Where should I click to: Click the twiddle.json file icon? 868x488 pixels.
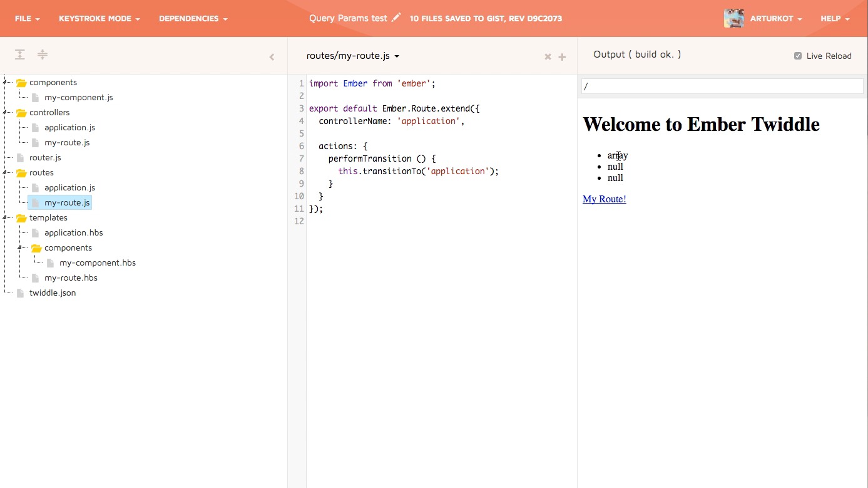tap(21, 293)
